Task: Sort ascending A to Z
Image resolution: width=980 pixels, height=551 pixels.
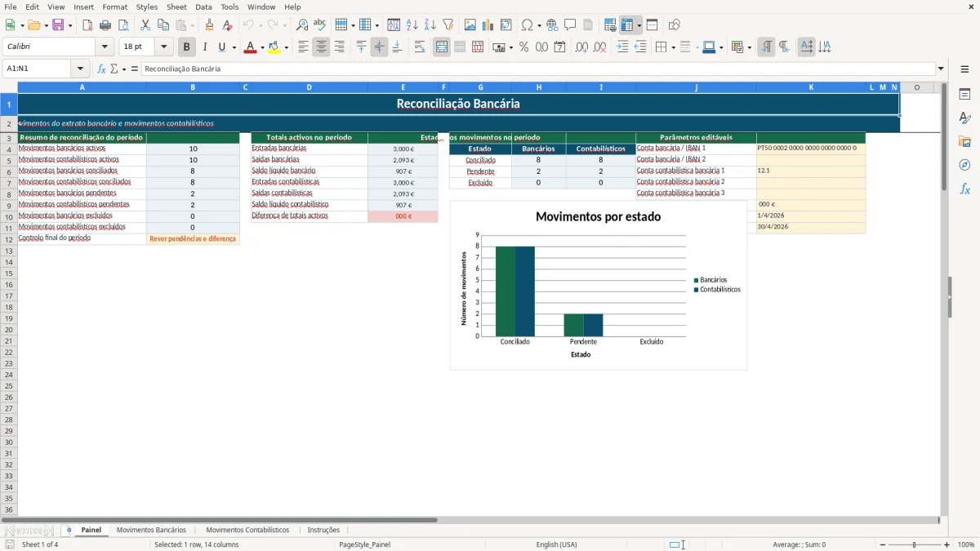Action: [x=412, y=25]
